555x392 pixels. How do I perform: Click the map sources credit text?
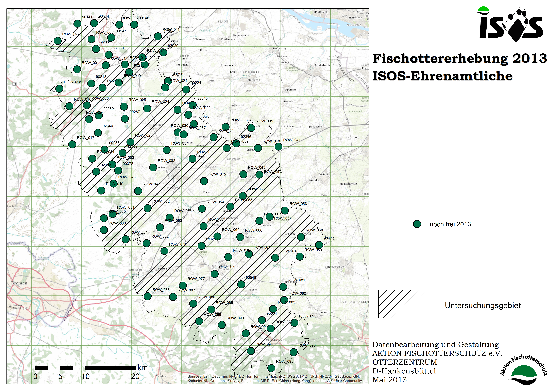coord(275,378)
